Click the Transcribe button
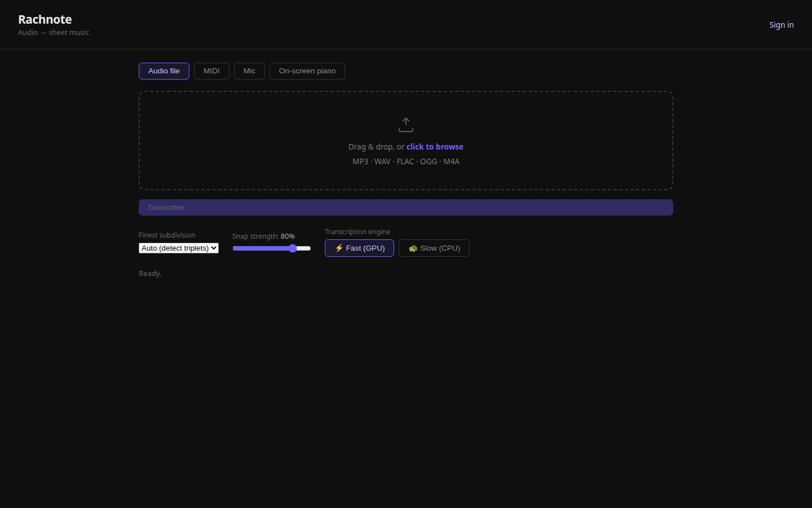The height and width of the screenshot is (508, 812). pyautogui.click(x=406, y=207)
